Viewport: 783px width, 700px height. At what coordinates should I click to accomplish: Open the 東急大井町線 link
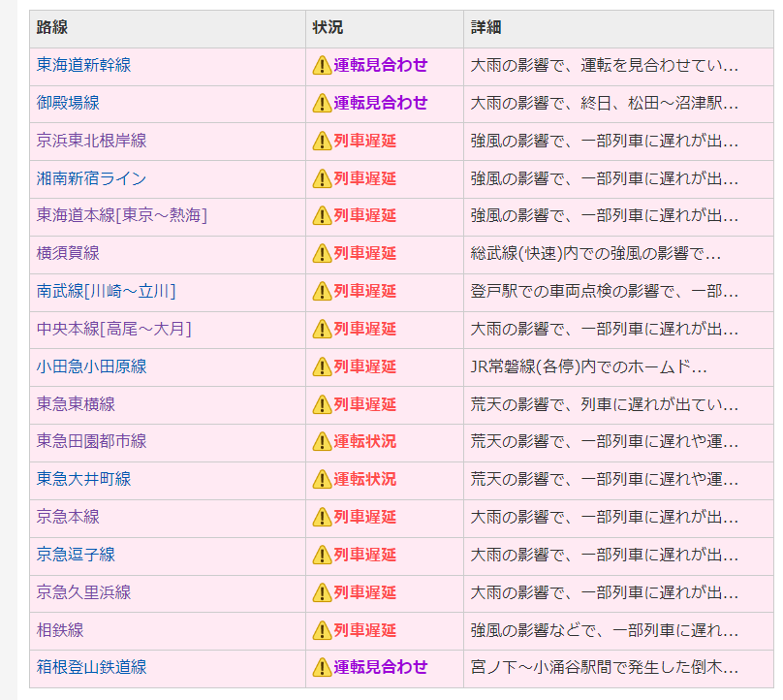83,479
